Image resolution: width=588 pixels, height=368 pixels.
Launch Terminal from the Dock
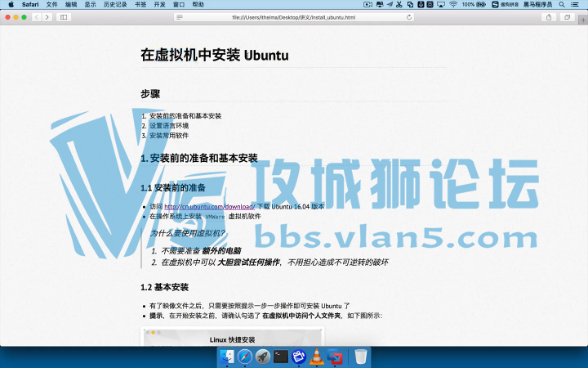(280, 357)
